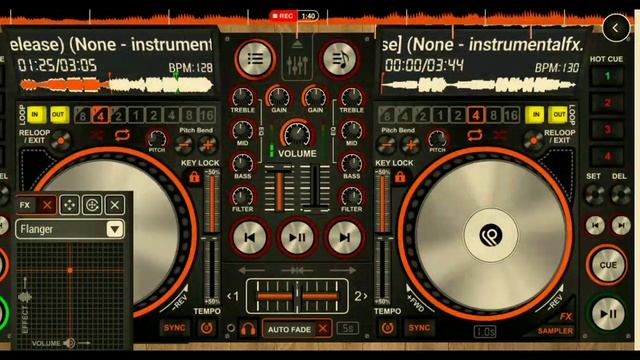
Task: Tap the back arrow button
Action: click(616, 28)
